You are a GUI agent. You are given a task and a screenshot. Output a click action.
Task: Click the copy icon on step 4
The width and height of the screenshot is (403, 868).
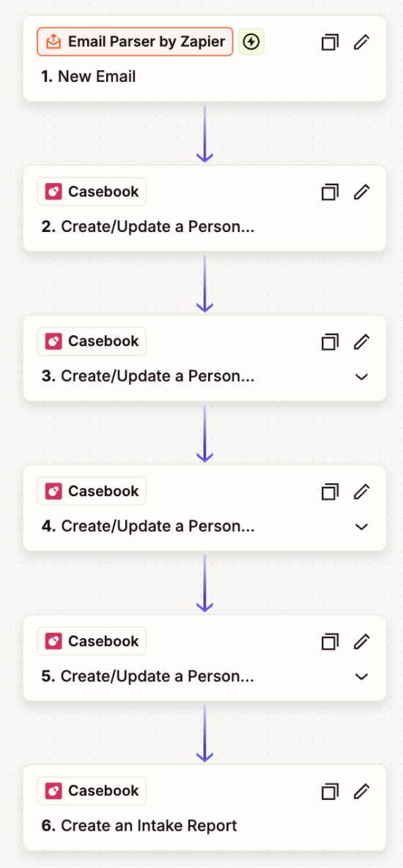pyautogui.click(x=330, y=492)
